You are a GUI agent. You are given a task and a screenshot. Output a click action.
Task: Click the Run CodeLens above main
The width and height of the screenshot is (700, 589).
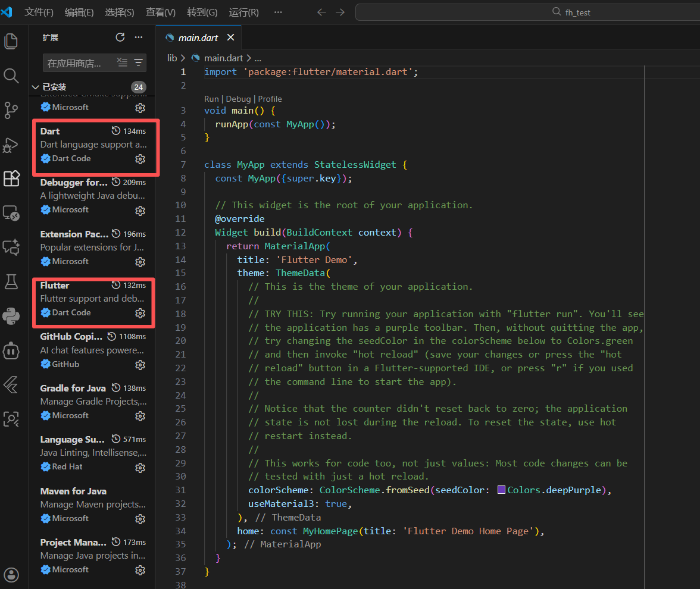click(212, 99)
